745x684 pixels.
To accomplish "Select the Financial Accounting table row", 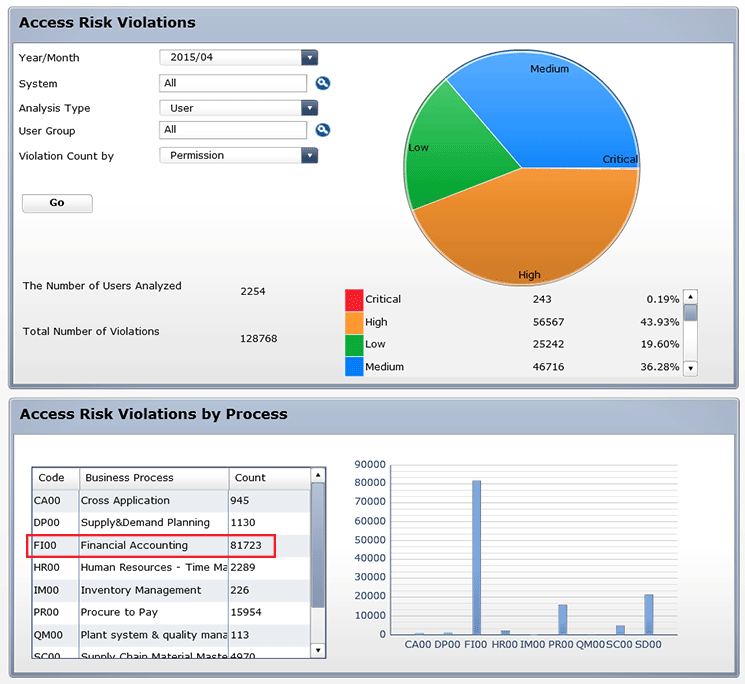I will (150, 546).
